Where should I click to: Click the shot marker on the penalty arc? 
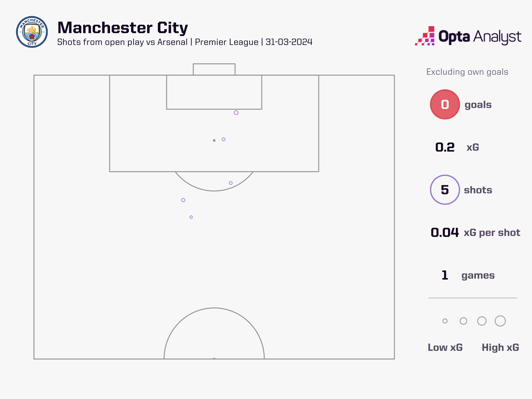(x=231, y=183)
